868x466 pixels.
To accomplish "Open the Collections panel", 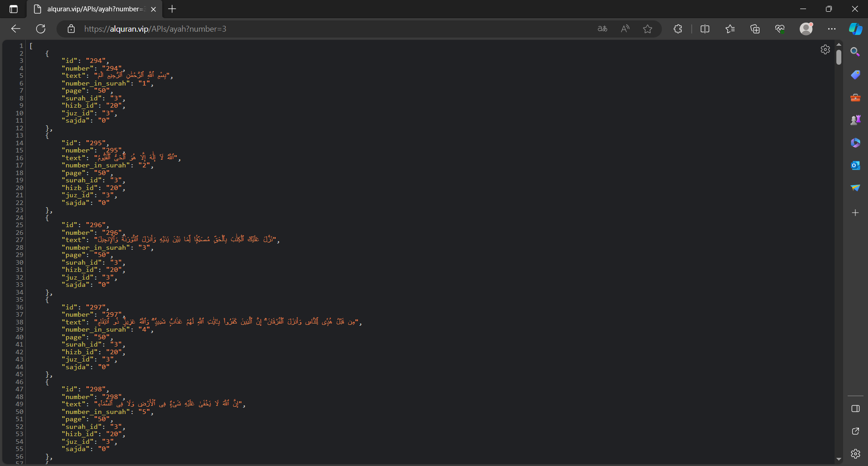I will (755, 29).
